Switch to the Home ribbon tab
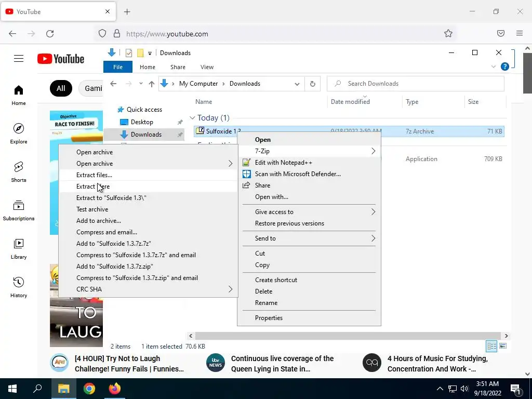Screen dimensions: 532x399 point(147,67)
